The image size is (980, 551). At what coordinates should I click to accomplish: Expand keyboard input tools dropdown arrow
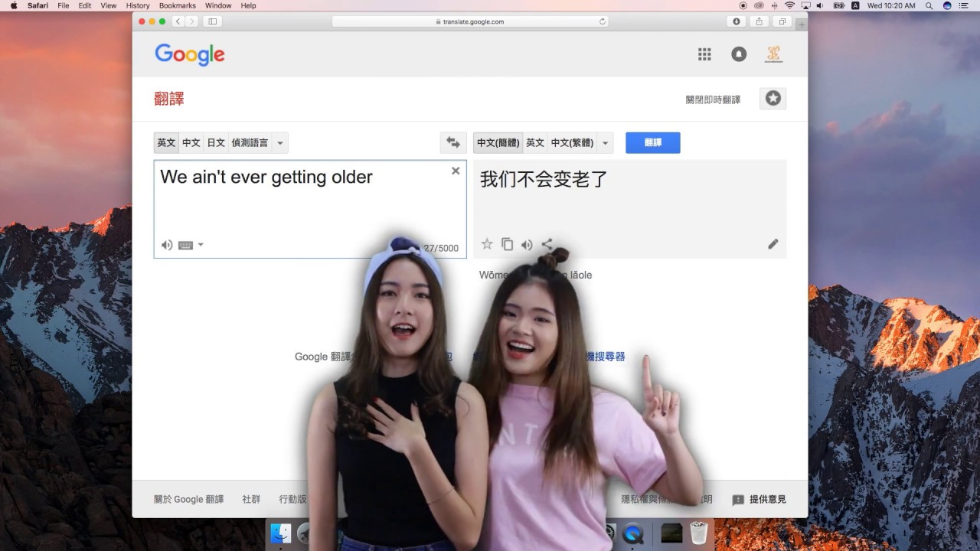tap(201, 245)
